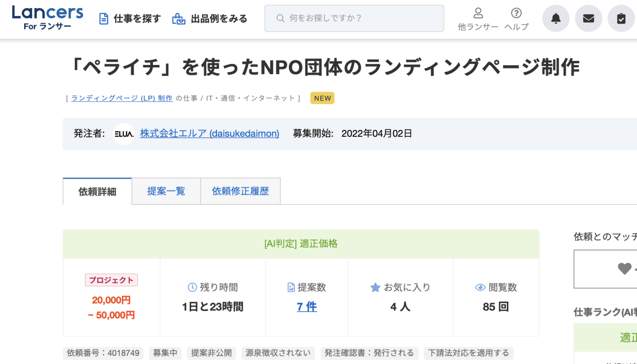Viewport: 637px width, 364px height.
Task: Click the ELUA company avatar
Action: (124, 134)
